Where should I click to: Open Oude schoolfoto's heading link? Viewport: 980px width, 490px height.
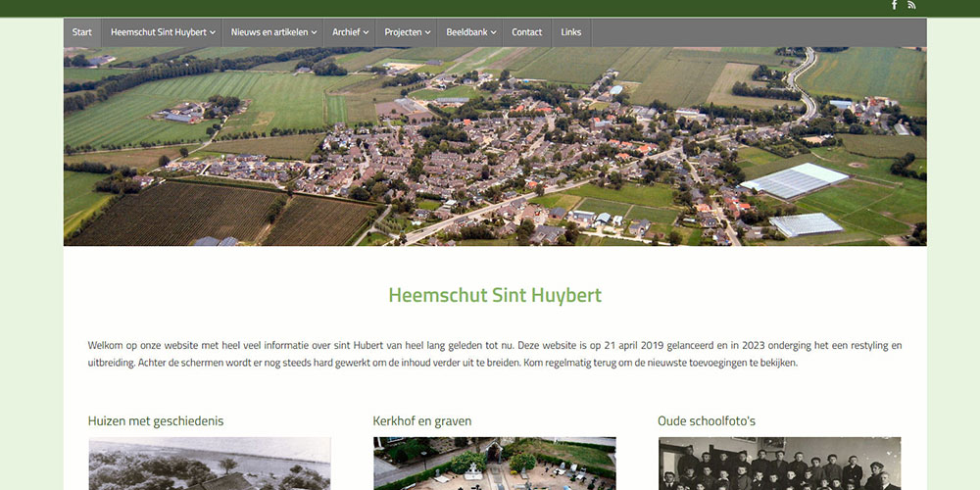(707, 421)
